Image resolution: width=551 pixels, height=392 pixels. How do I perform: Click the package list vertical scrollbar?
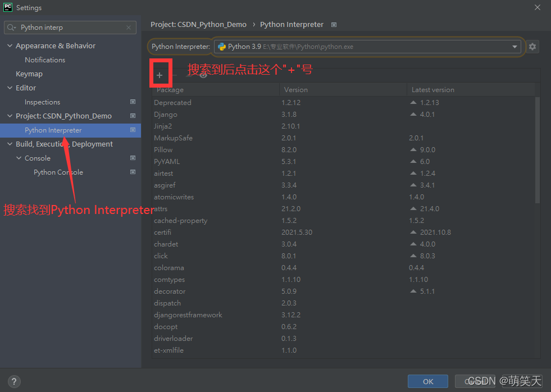point(538,150)
